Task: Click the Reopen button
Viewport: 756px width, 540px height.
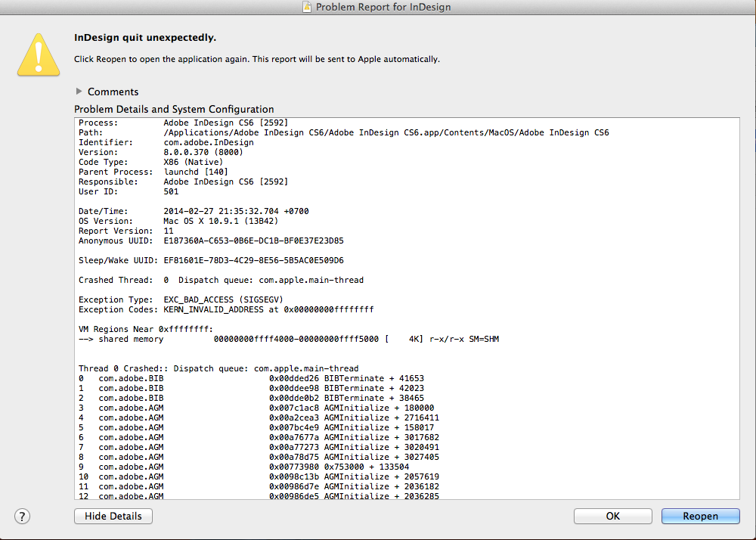Action: (x=700, y=516)
